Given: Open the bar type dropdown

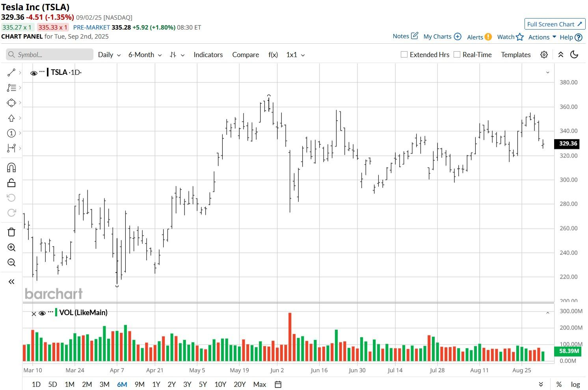Looking at the screenshot, I should [x=177, y=55].
